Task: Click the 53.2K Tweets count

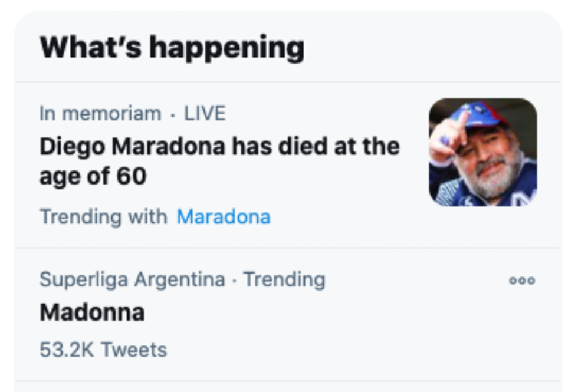Action: pyautogui.click(x=103, y=349)
